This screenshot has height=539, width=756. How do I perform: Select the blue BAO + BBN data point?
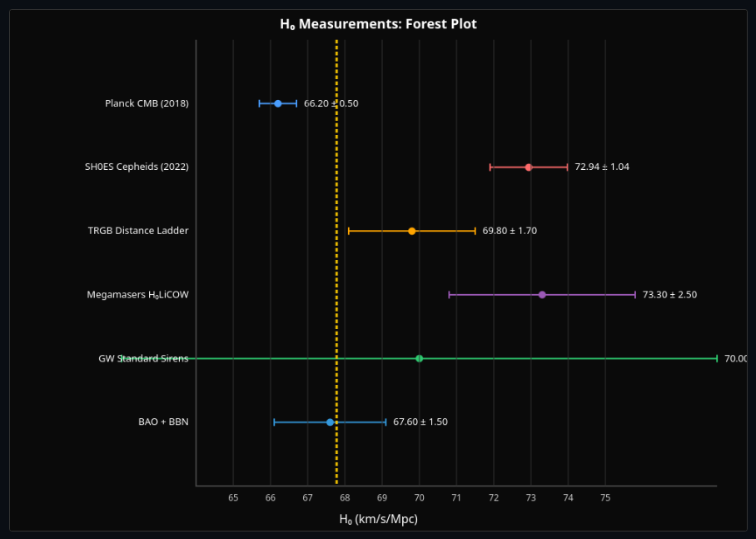[x=330, y=422]
